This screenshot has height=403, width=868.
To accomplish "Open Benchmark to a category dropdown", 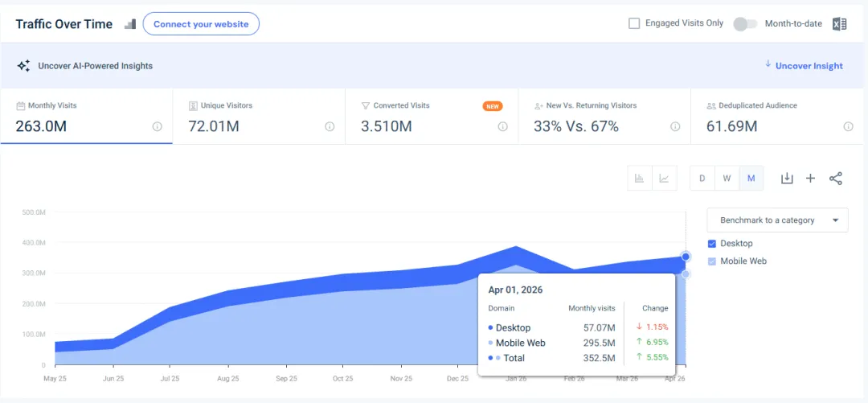I will [777, 220].
